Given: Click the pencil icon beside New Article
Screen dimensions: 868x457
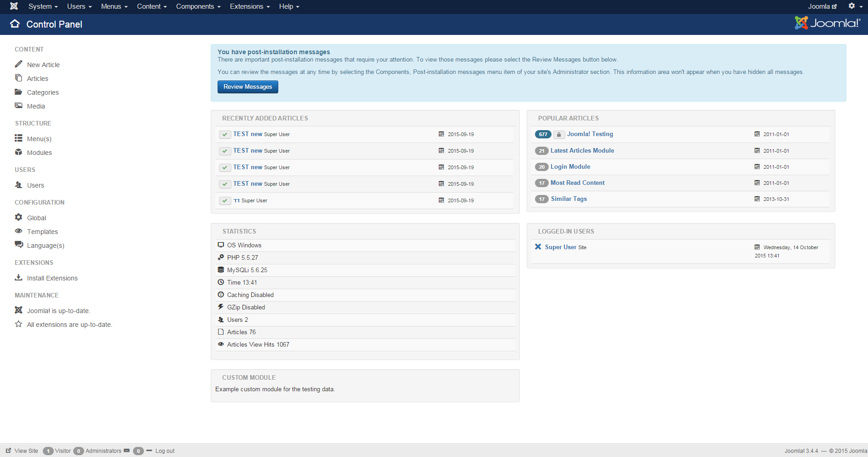Looking at the screenshot, I should [x=18, y=64].
